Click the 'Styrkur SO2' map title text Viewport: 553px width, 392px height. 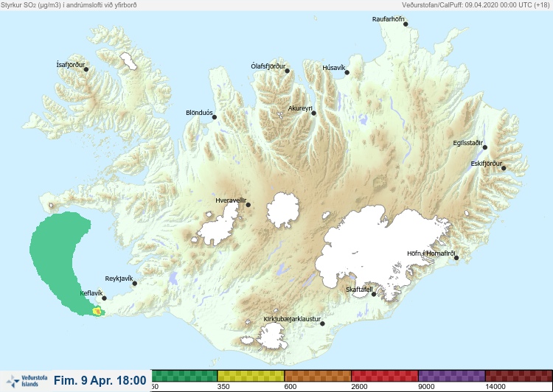69,5
